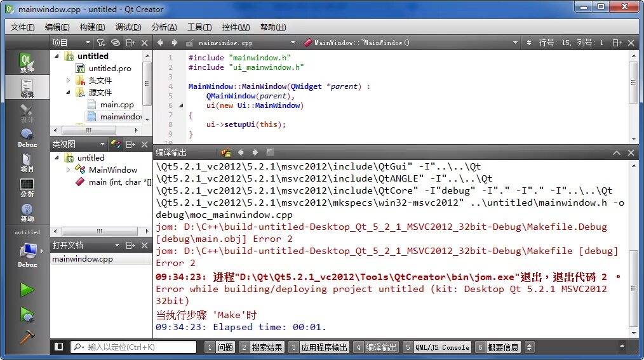
Task: Toggle class view members display icon
Action: pos(116,144)
